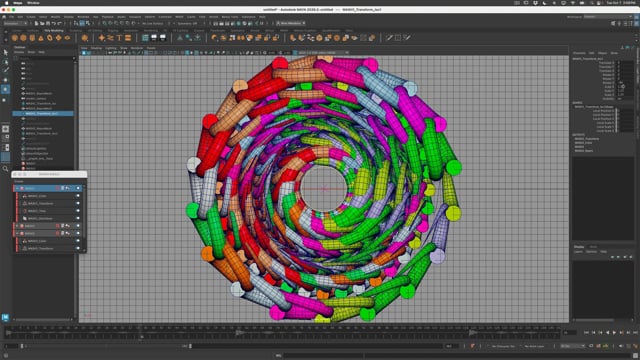Toggle MASH1_Transform node enable in MASH Editor
This screenshot has width=640, height=360.
[78, 203]
